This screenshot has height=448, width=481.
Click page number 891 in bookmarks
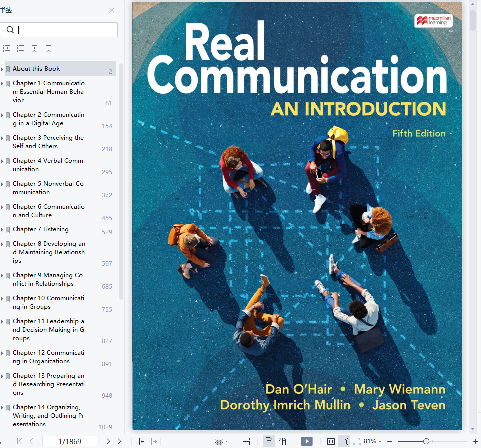click(x=107, y=364)
